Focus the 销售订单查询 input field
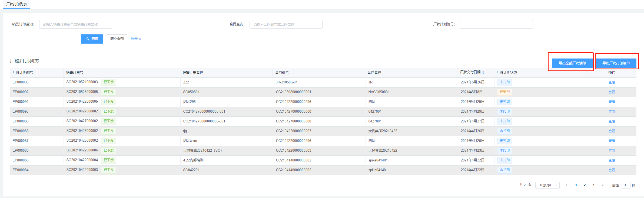Viewport: 644px width, 198px height. 75,24
